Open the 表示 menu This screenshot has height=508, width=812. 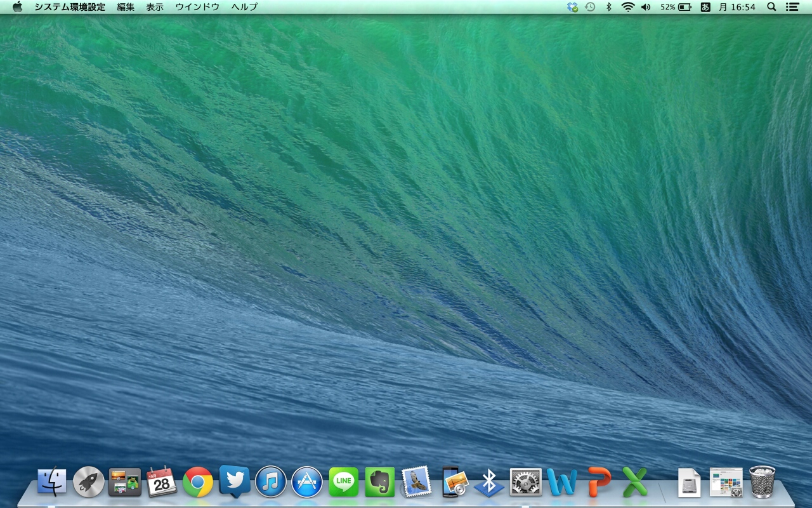(x=155, y=7)
